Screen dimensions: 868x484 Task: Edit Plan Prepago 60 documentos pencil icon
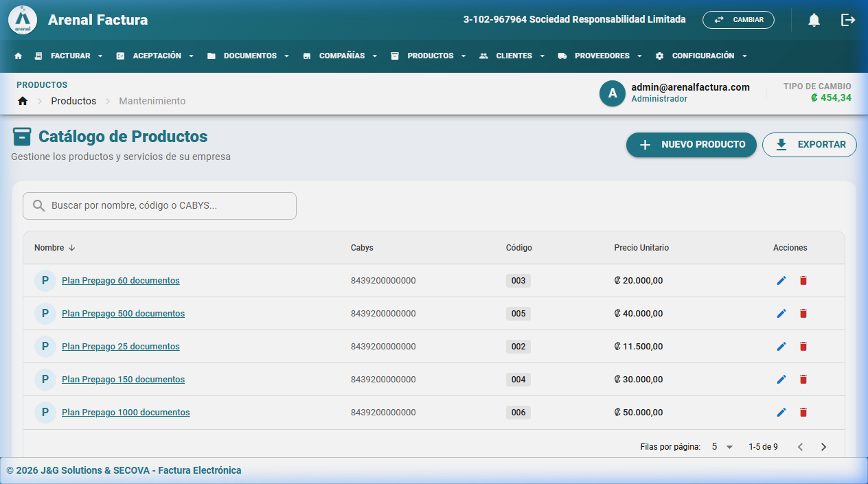(781, 281)
